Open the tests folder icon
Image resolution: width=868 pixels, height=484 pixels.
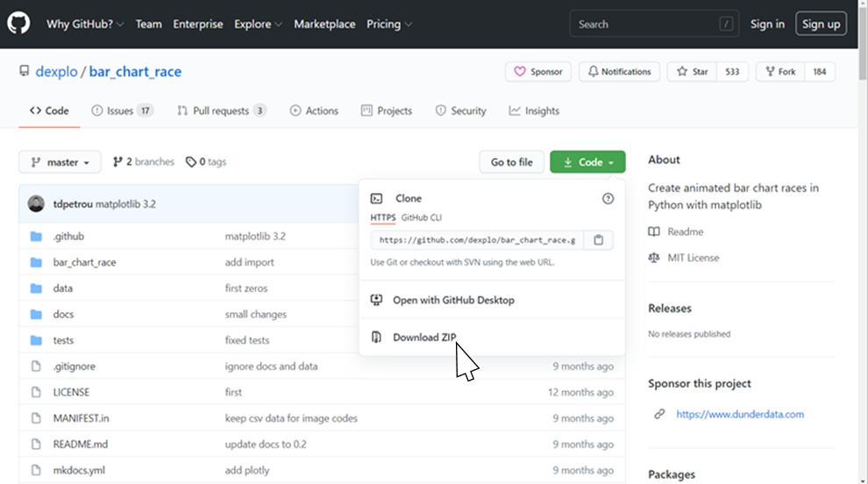click(36, 340)
